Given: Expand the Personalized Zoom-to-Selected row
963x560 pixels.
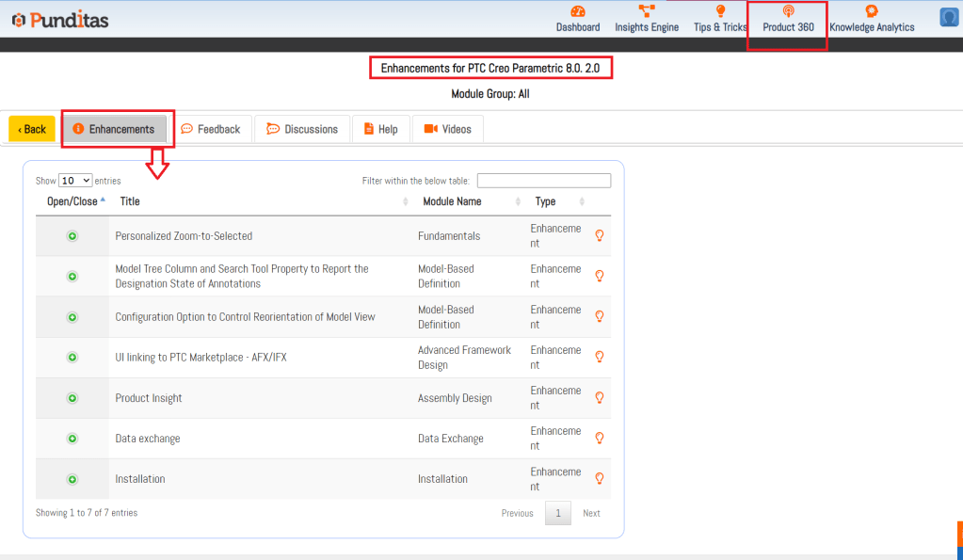Looking at the screenshot, I should pyautogui.click(x=72, y=236).
